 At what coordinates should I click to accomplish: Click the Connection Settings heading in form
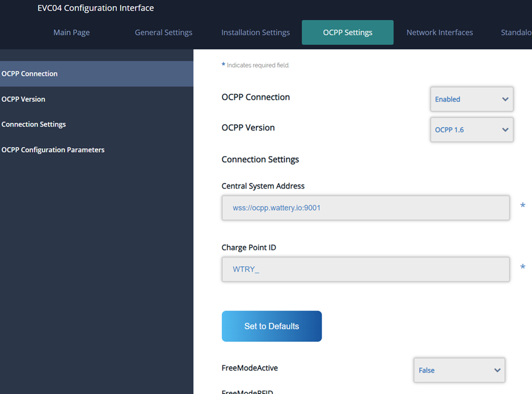[x=260, y=160]
